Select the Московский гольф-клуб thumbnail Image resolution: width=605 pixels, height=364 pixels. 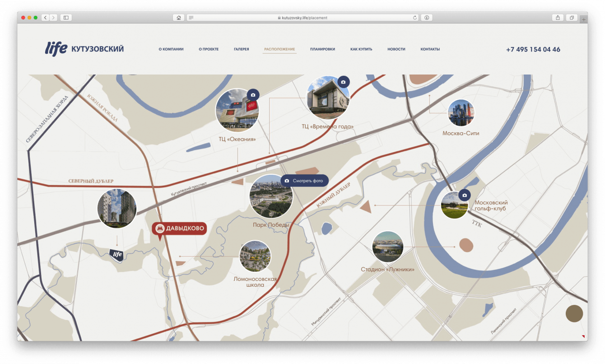click(454, 205)
